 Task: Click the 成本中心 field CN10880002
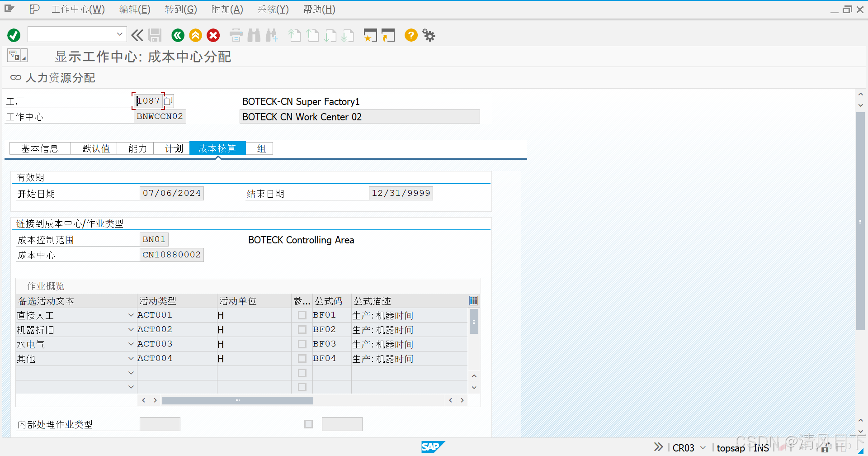(x=172, y=255)
